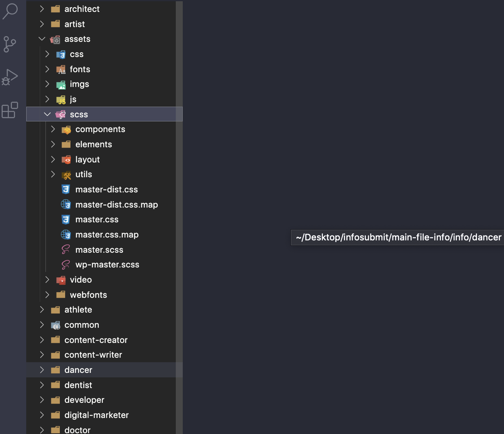
Task: Expand the components folder chevron
Action: click(x=53, y=129)
